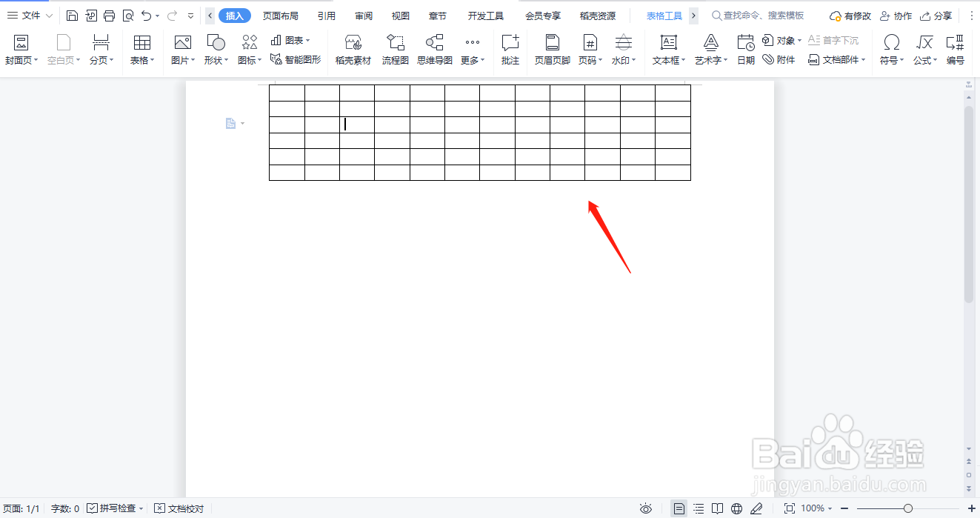Insert a smart graphic (智能图形)
The image size is (980, 518).
(296, 59)
